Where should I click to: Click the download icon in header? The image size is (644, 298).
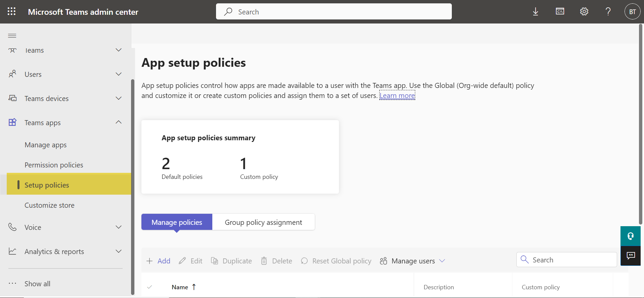(535, 12)
